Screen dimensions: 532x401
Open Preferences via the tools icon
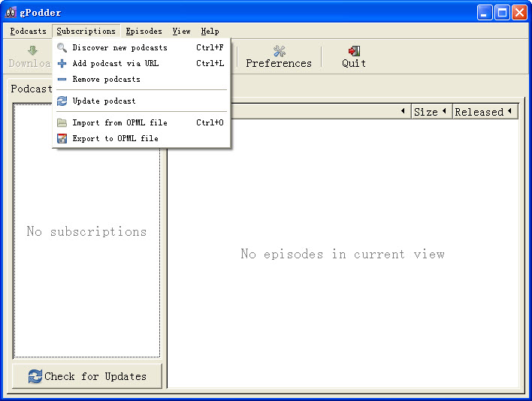pyautogui.click(x=279, y=51)
